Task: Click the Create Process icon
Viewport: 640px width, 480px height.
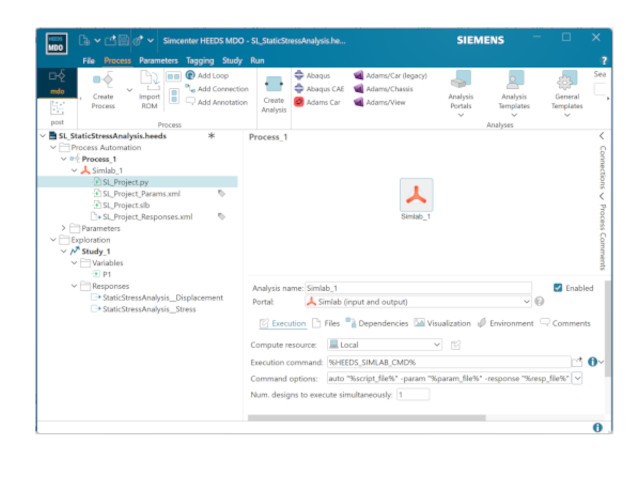Action: pyautogui.click(x=103, y=79)
